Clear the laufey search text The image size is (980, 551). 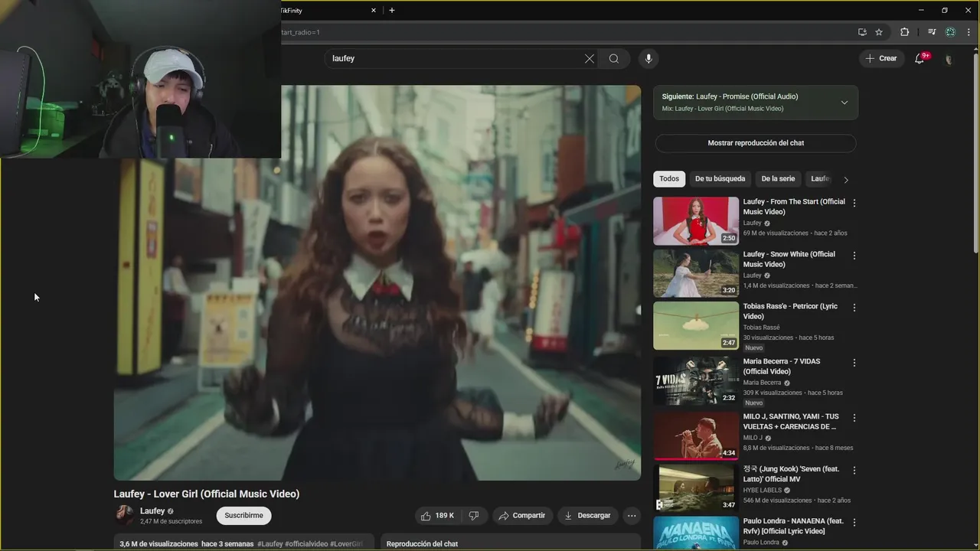coord(590,58)
